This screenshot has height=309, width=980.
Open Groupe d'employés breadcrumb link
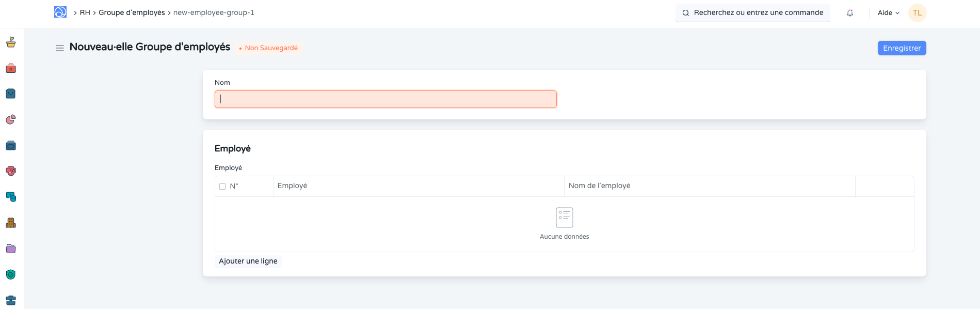pyautogui.click(x=132, y=13)
